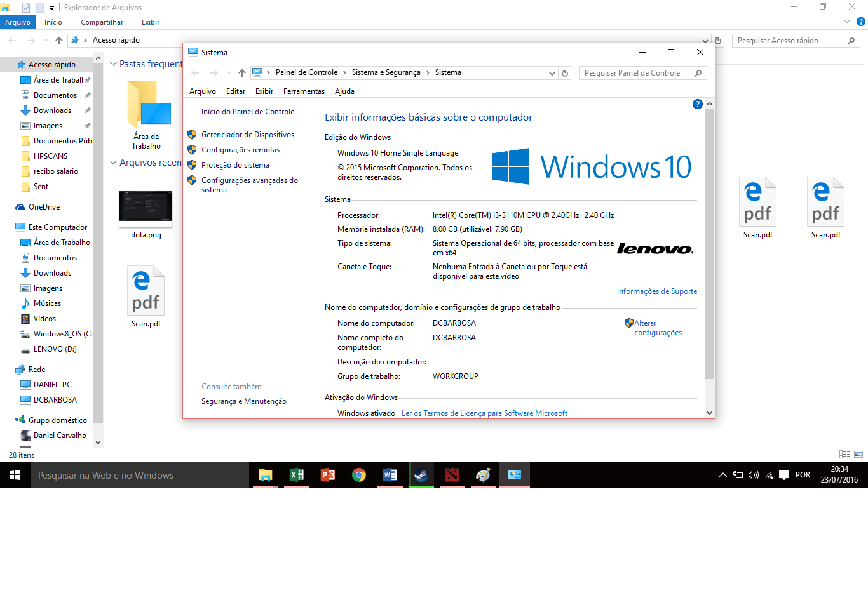Open the Editar menu

point(236,91)
